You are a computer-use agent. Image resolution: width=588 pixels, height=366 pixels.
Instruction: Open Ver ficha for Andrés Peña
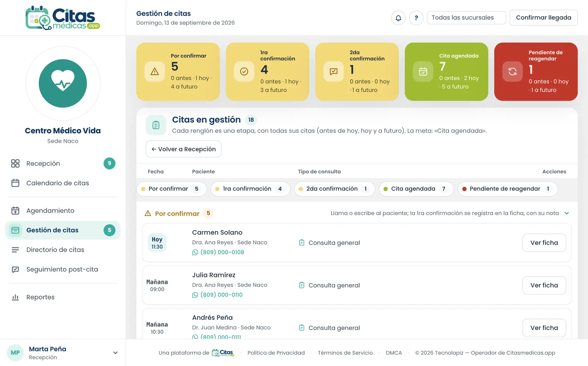click(544, 328)
